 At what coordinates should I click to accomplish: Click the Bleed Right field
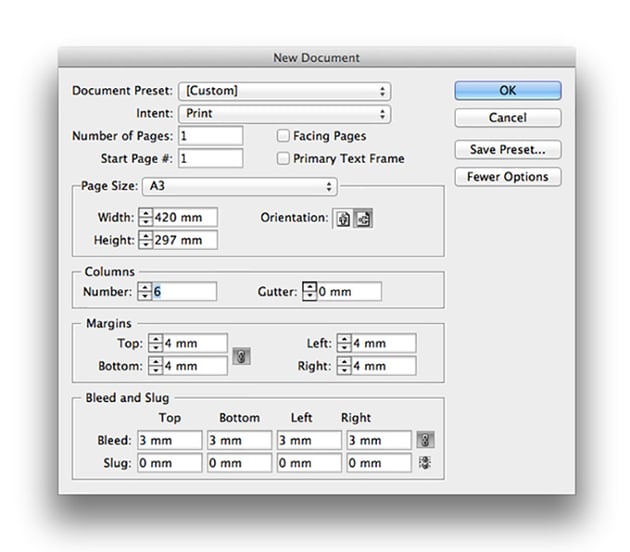tap(379, 440)
